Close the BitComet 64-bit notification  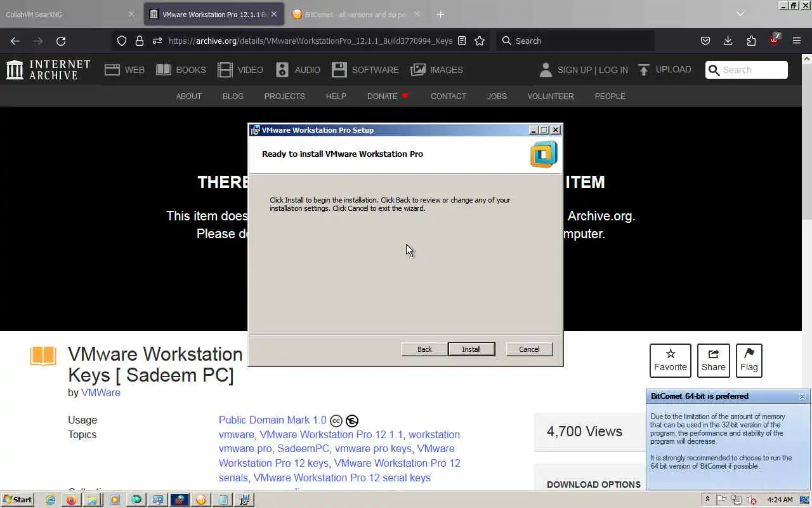click(x=802, y=396)
